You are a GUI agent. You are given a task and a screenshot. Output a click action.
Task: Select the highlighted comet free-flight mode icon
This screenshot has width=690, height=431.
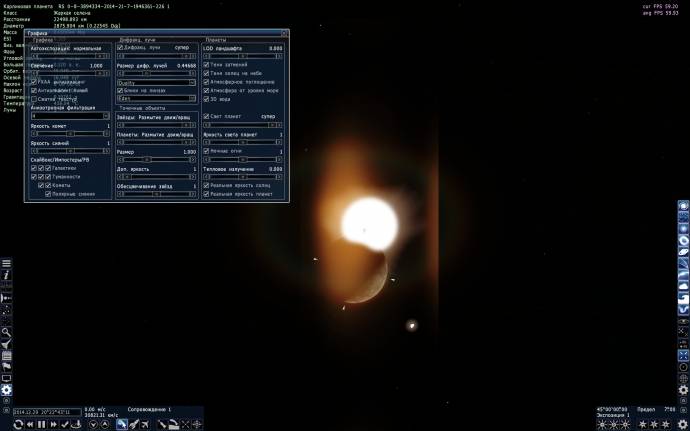(122, 424)
